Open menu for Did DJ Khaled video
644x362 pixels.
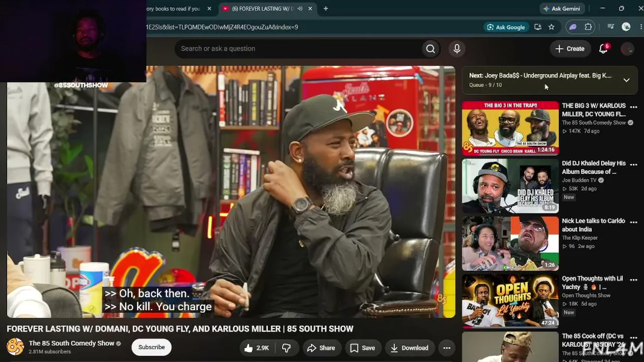coord(633,165)
